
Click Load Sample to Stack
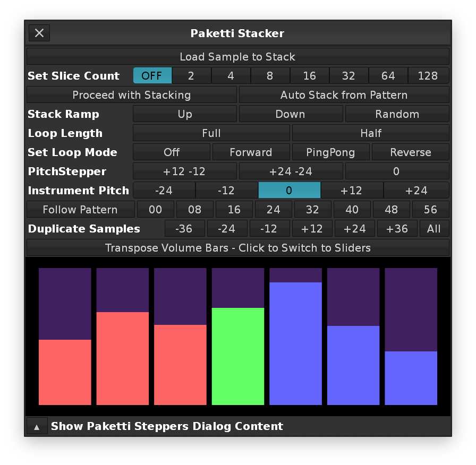point(237,57)
